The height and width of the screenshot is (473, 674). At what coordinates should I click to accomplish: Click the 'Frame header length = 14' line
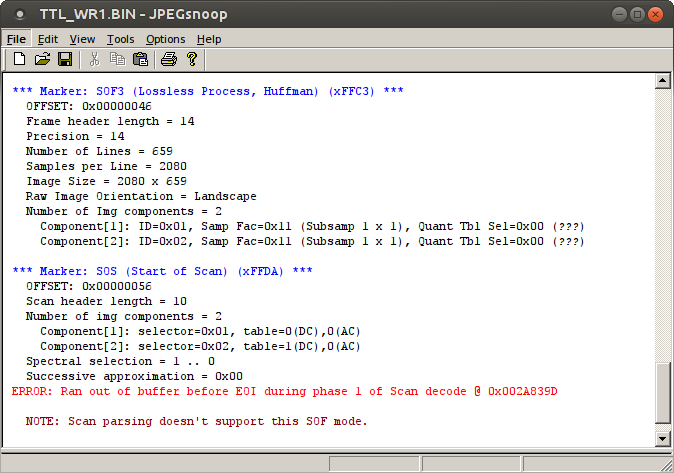click(110, 121)
